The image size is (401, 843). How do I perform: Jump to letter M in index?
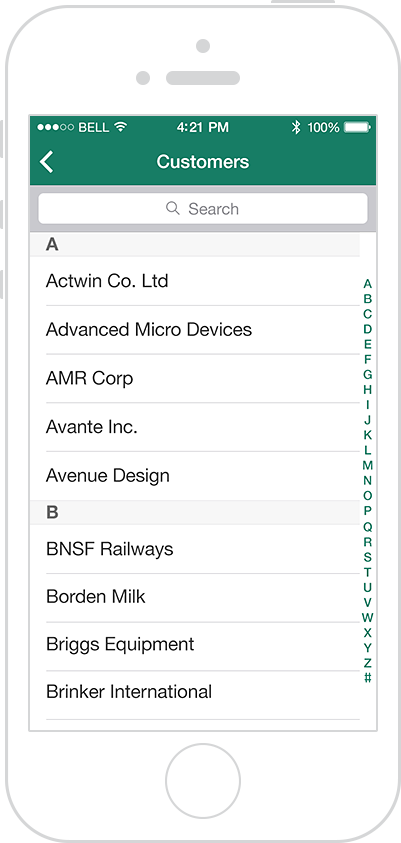point(368,466)
